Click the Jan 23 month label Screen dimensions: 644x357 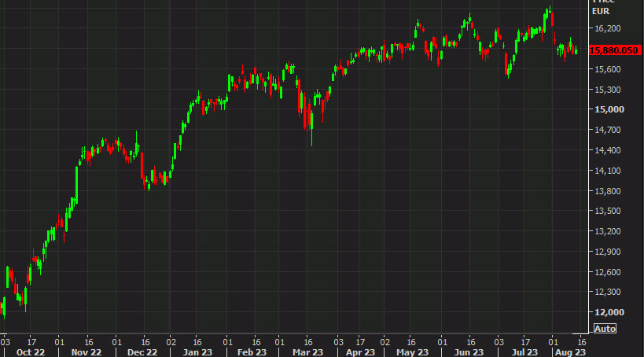(197, 352)
